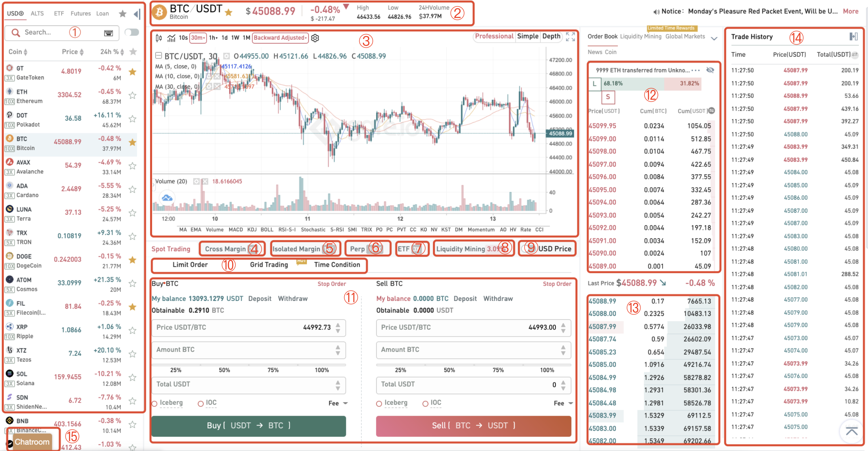The image size is (868, 451).
Task: Favorite SOL Solana star
Action: pos(133,378)
